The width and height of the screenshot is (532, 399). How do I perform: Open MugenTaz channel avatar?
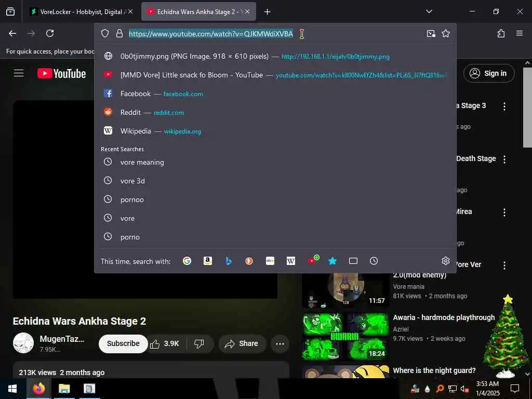(23, 343)
